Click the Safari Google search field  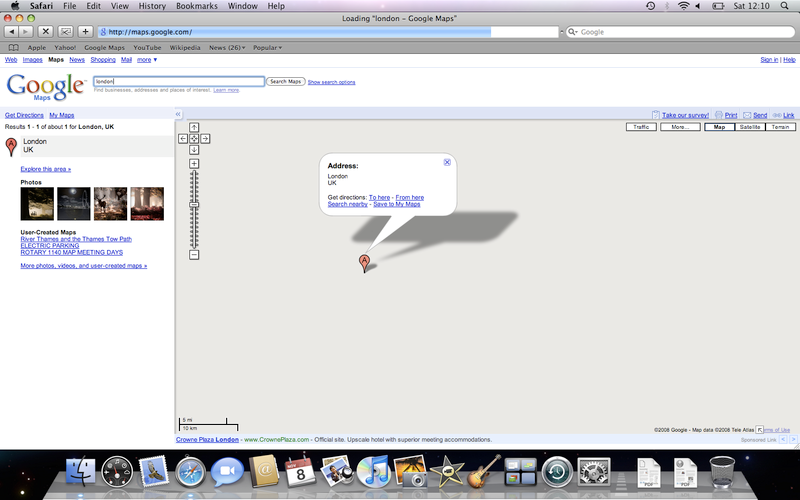pos(681,32)
